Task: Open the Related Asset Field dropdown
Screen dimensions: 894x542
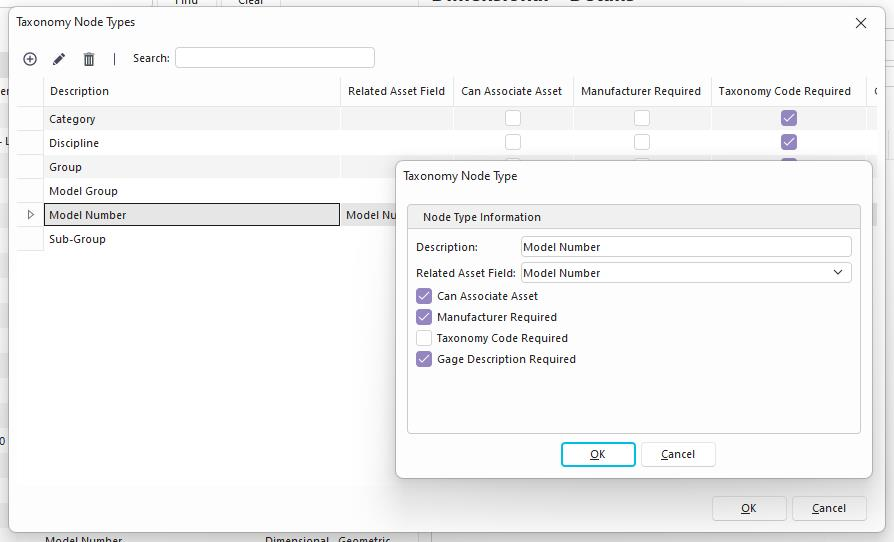Action: point(837,273)
